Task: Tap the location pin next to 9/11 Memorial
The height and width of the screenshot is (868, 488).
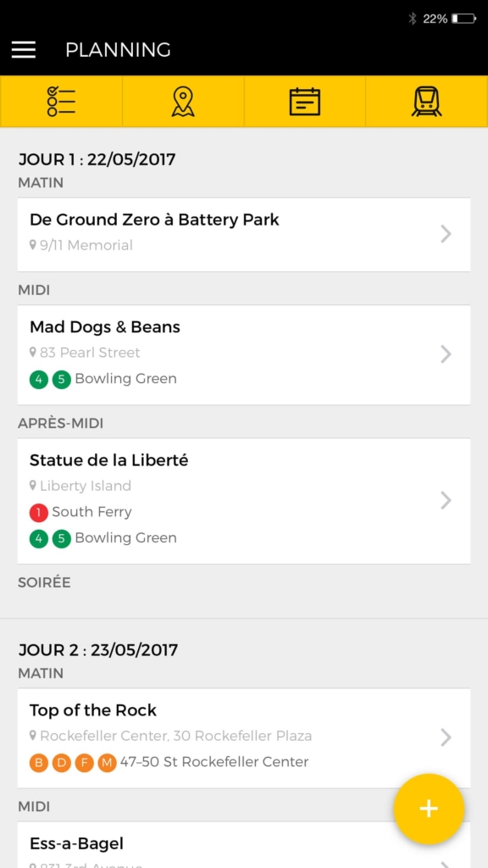Action: 32,246
